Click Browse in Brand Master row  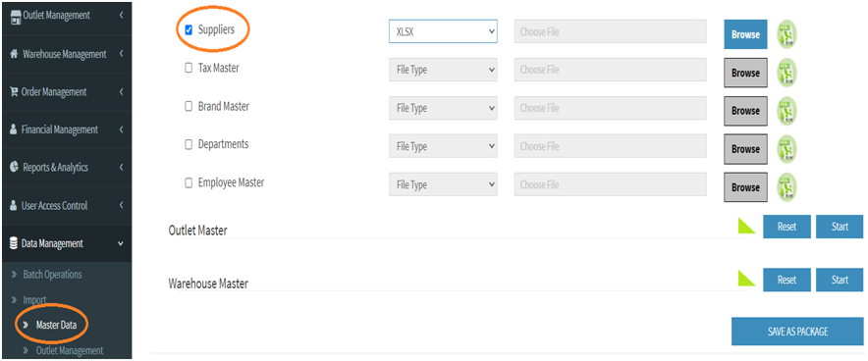click(x=745, y=111)
